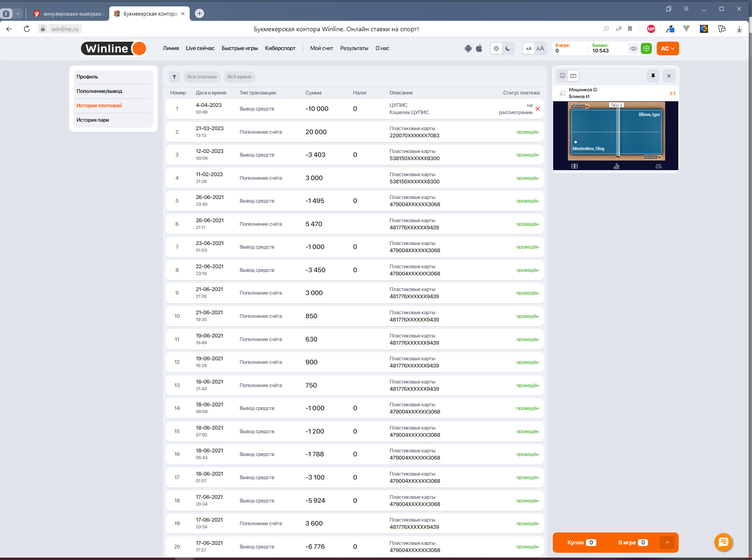Open the 'Все время' period filter
Viewport: 752px width, 560px height.
coord(239,77)
